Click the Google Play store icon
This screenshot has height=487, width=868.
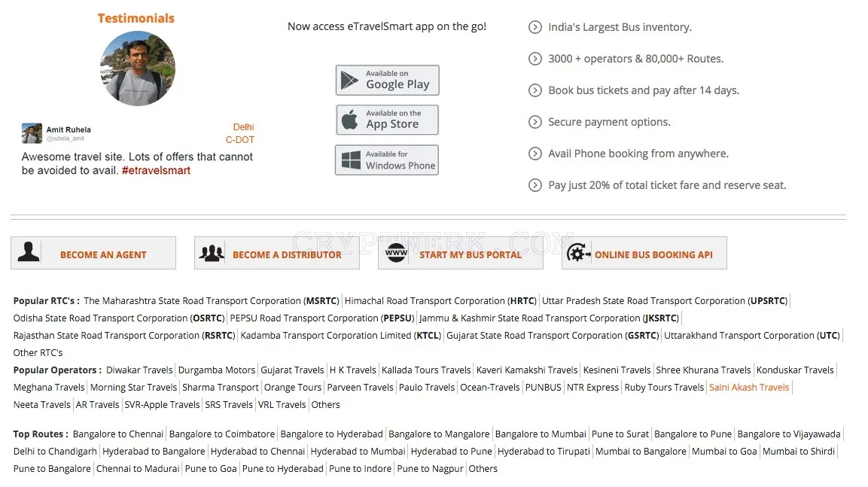pos(349,81)
